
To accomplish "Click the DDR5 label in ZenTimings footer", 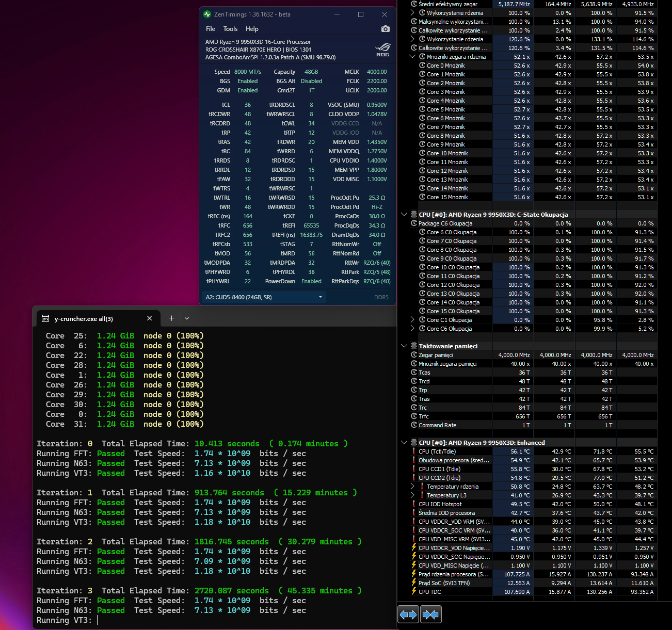I will point(381,297).
